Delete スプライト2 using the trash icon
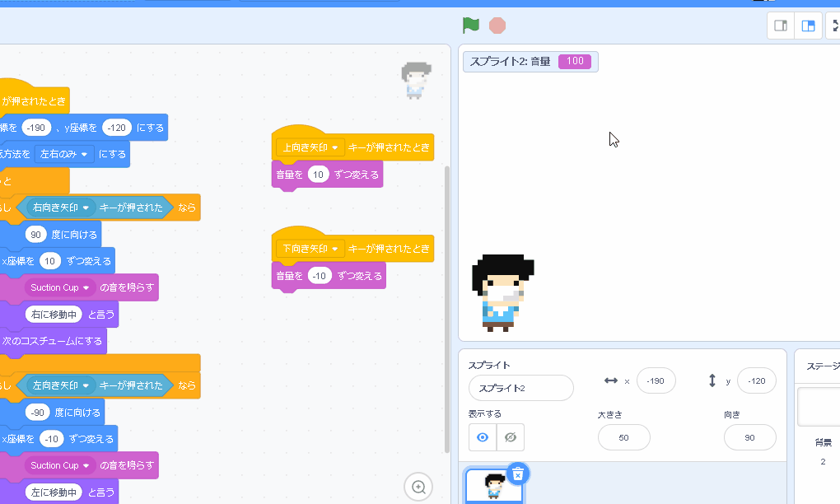Viewport: 840px width, 504px height. pos(517,474)
